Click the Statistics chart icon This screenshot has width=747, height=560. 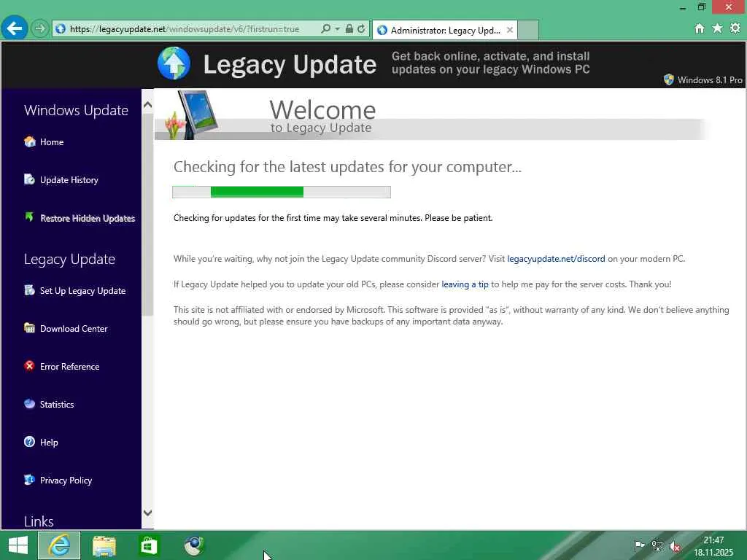point(29,404)
